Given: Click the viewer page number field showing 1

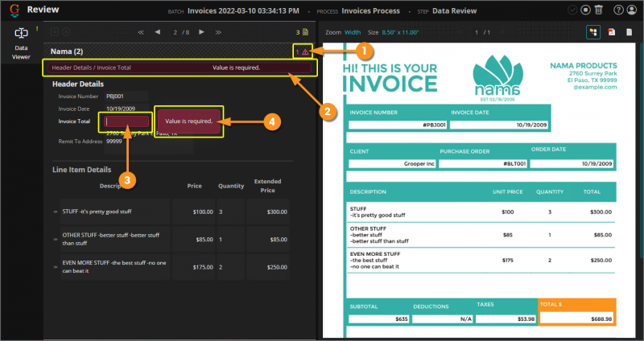Looking at the screenshot, I should tap(477, 32).
